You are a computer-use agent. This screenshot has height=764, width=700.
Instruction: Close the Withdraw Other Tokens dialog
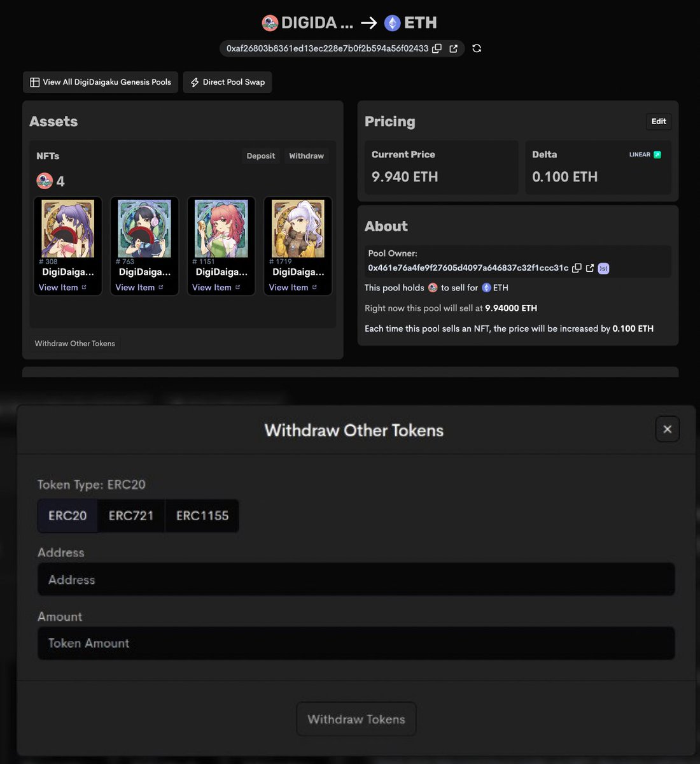tap(668, 429)
